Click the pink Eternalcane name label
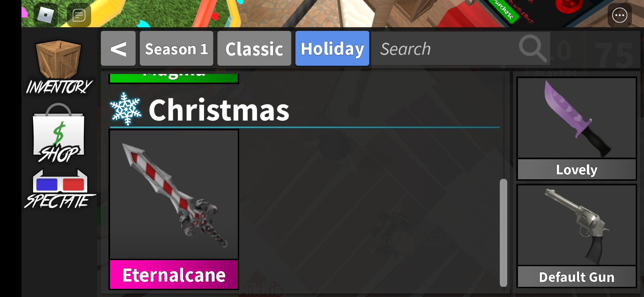The width and height of the screenshot is (644, 297). click(x=174, y=274)
